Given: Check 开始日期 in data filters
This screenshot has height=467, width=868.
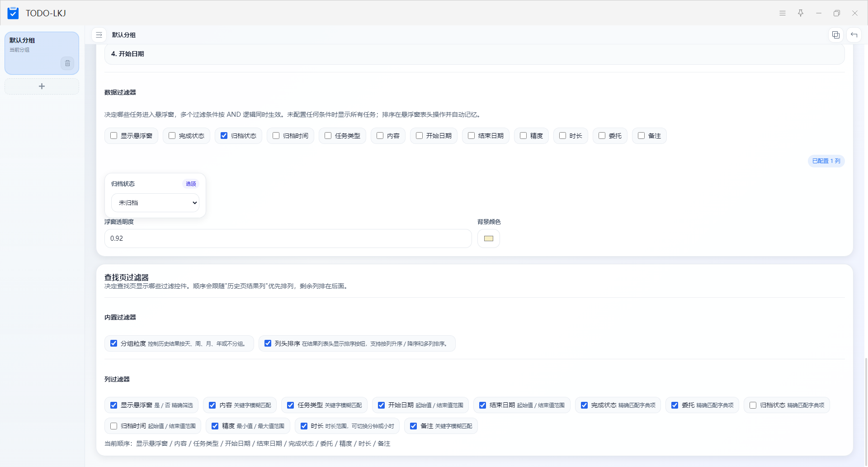Looking at the screenshot, I should (420, 136).
